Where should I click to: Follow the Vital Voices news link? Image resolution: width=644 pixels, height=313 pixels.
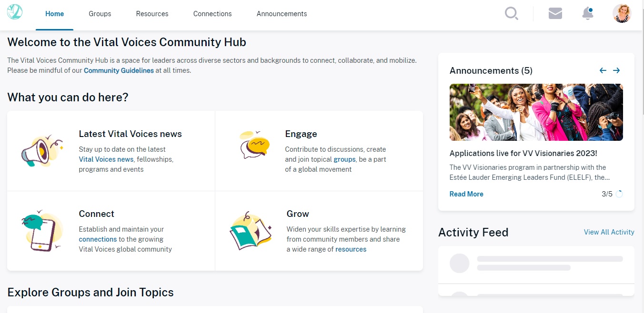106,159
